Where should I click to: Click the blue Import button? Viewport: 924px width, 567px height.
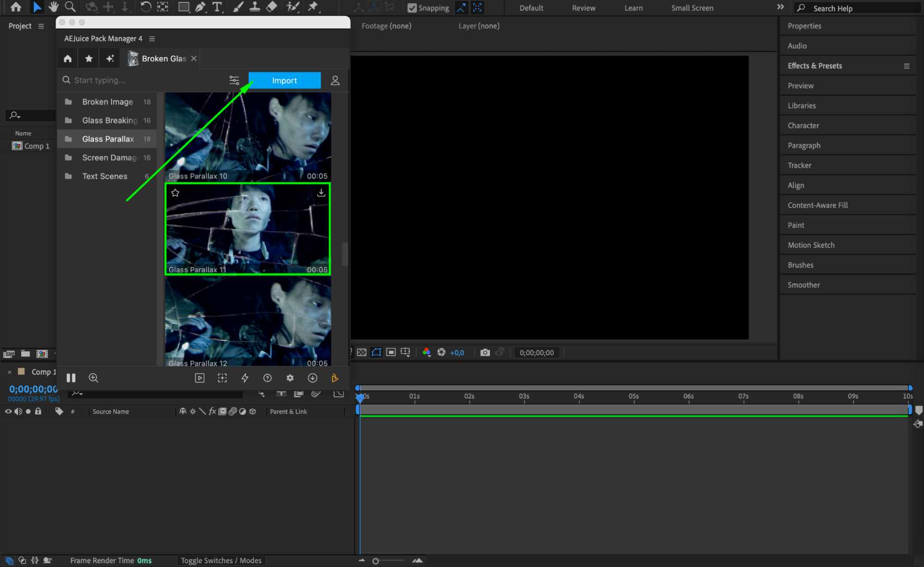(x=284, y=80)
